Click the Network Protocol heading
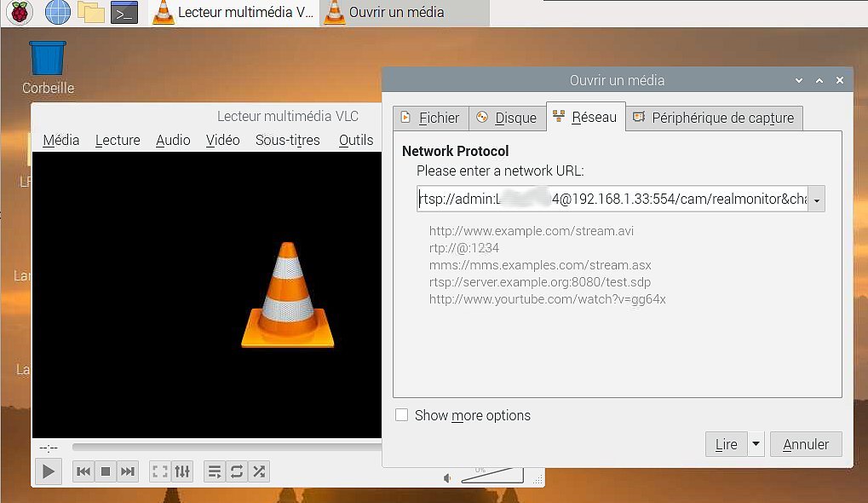This screenshot has width=868, height=503. (x=455, y=151)
